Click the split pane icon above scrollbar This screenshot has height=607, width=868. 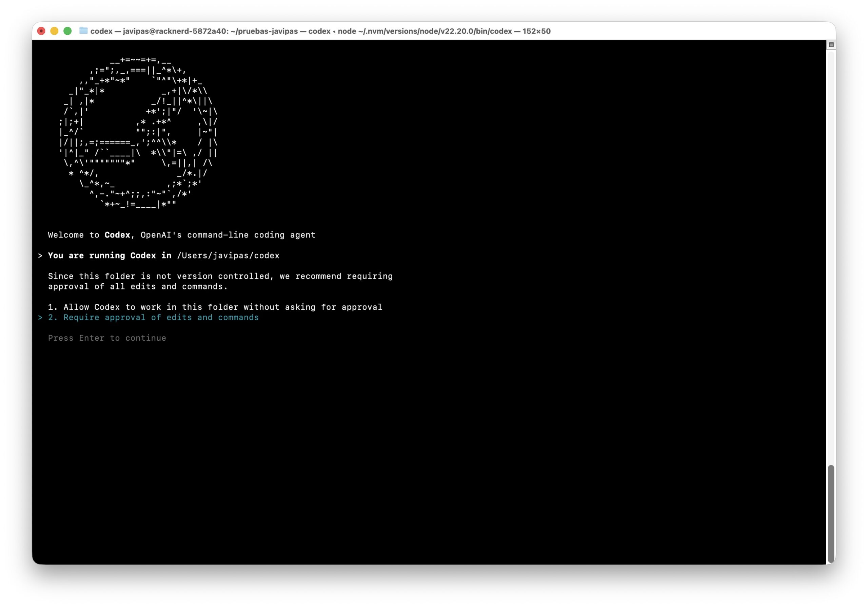831,45
